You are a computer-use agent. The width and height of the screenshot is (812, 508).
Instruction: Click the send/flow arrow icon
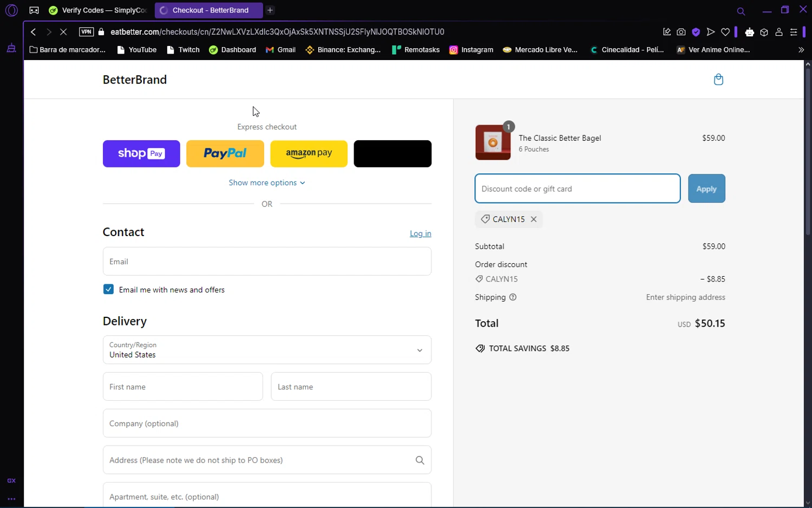(711, 32)
